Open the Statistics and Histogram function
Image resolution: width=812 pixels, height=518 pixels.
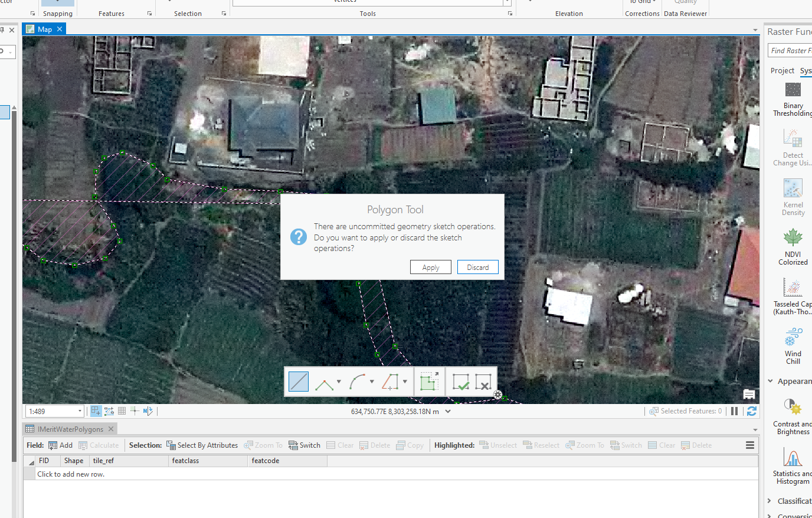coord(793,466)
